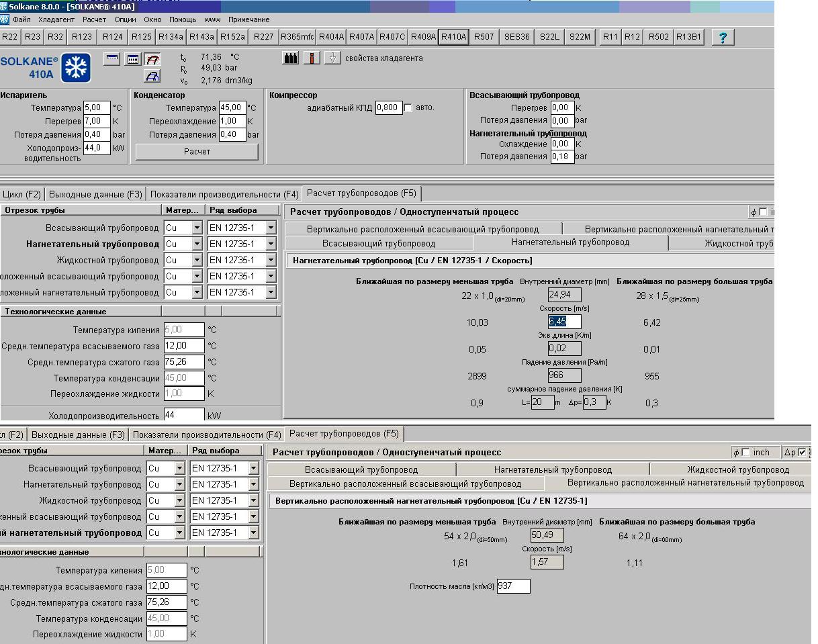Viewport: 818px width, 644px height.
Task: Toggle the 'авто' efficiency checkbox
Action: pos(408,108)
